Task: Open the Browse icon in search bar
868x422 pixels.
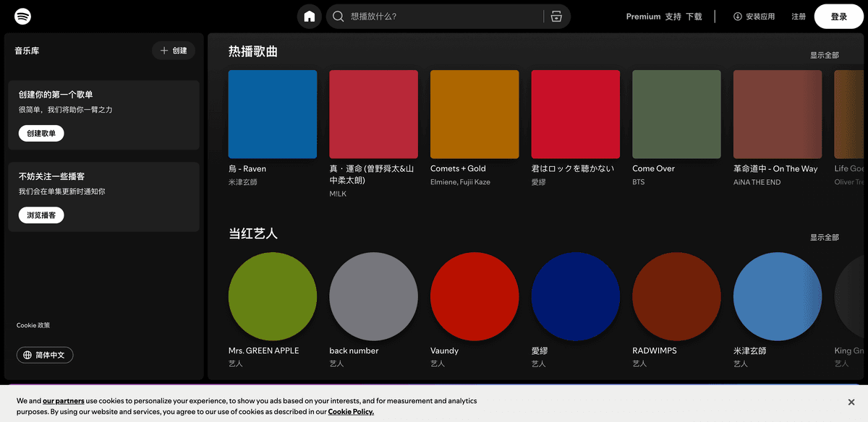Action: click(x=556, y=17)
